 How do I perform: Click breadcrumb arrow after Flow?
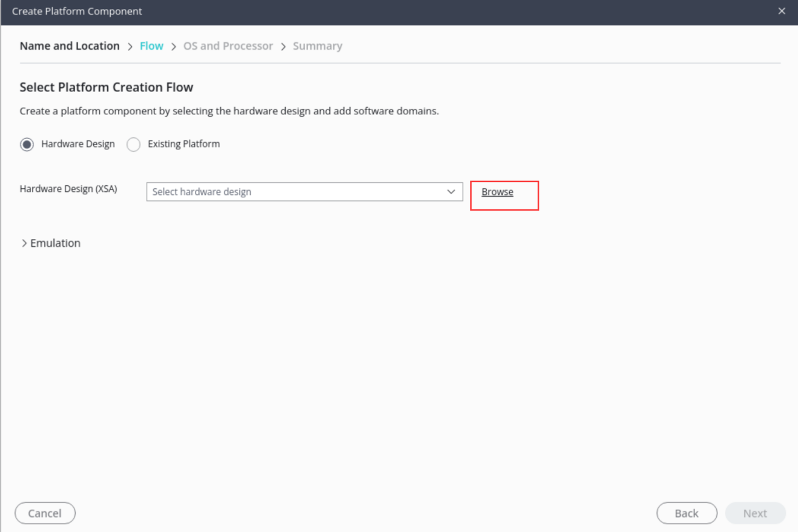point(173,47)
